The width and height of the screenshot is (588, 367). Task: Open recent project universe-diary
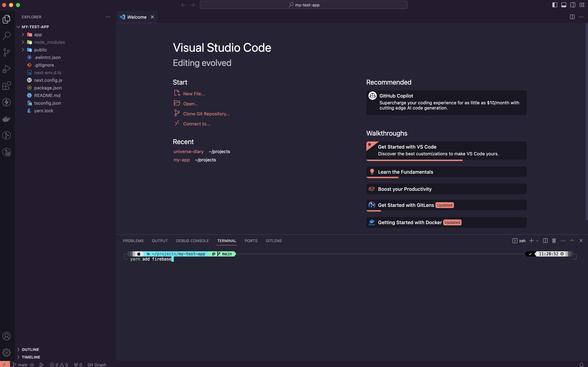tap(188, 152)
